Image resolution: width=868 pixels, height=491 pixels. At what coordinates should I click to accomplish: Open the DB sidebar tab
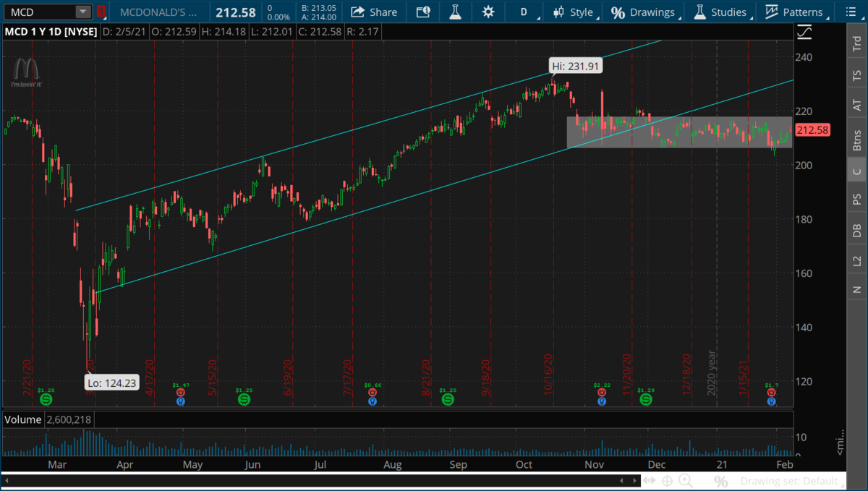coord(857,230)
